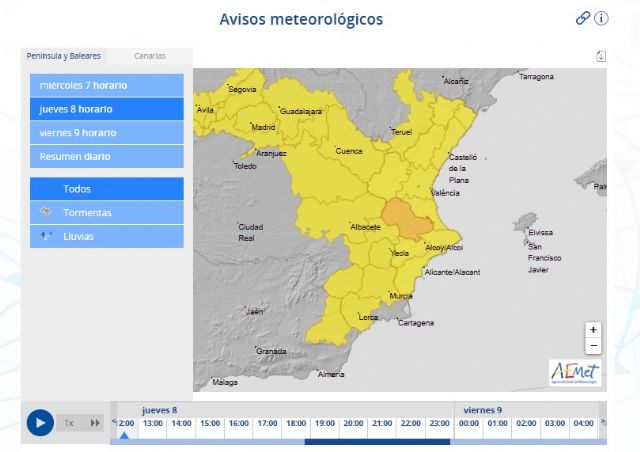Click the AEMet logo on the map
Image resolution: width=640 pixels, height=452 pixels.
(x=575, y=371)
